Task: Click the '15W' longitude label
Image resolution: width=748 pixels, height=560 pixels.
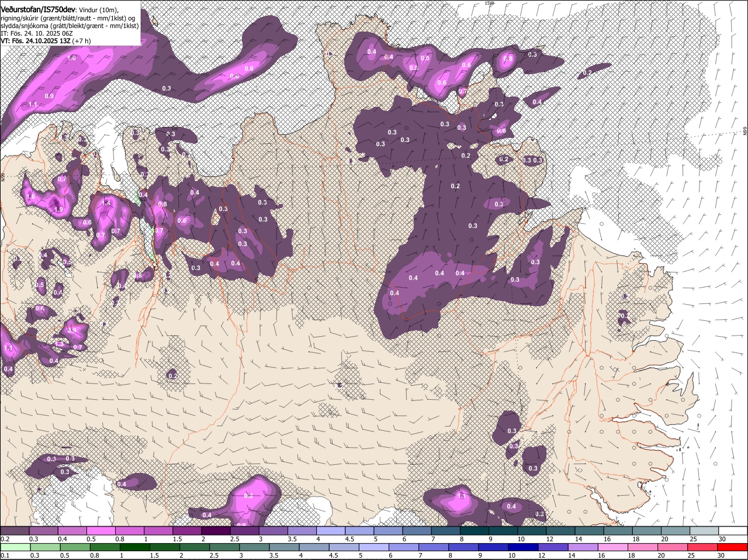Action: click(x=489, y=3)
